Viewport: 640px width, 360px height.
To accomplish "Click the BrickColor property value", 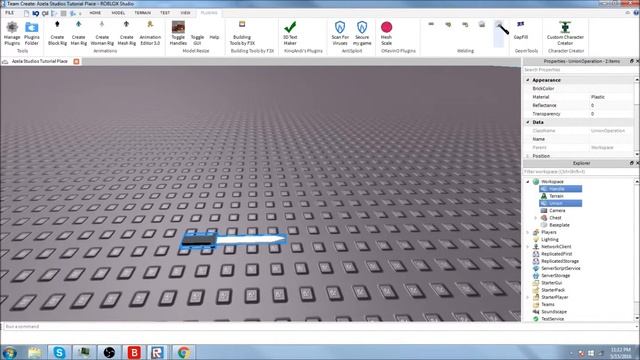I will pyautogui.click(x=611, y=89).
